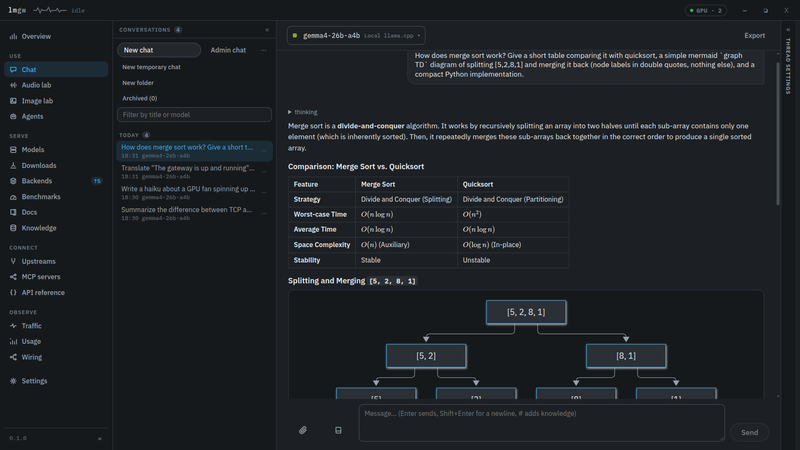This screenshot has height=450, width=800.
Task: Open more options next to Admin chat
Action: click(x=263, y=50)
